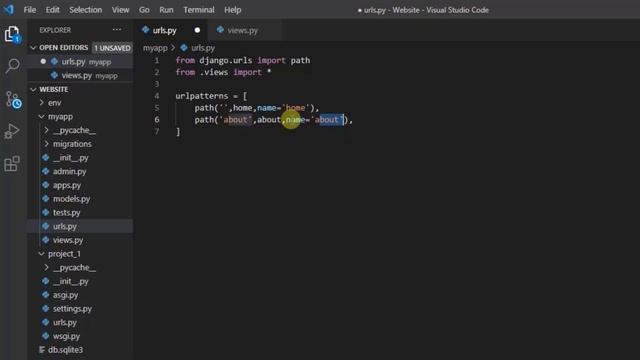Click Python icon beside admin.py
Screen dimensions: 640x360
tap(46, 171)
